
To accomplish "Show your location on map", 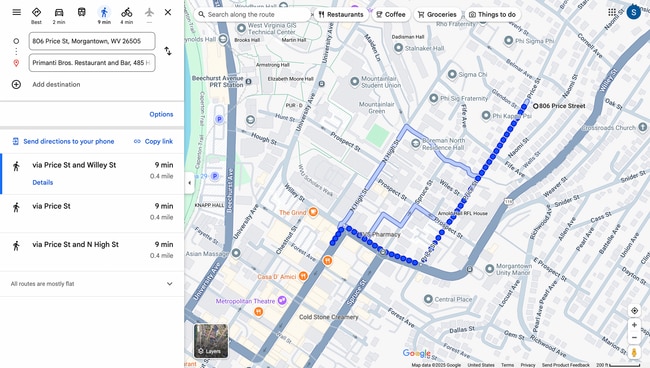I will 634,310.
